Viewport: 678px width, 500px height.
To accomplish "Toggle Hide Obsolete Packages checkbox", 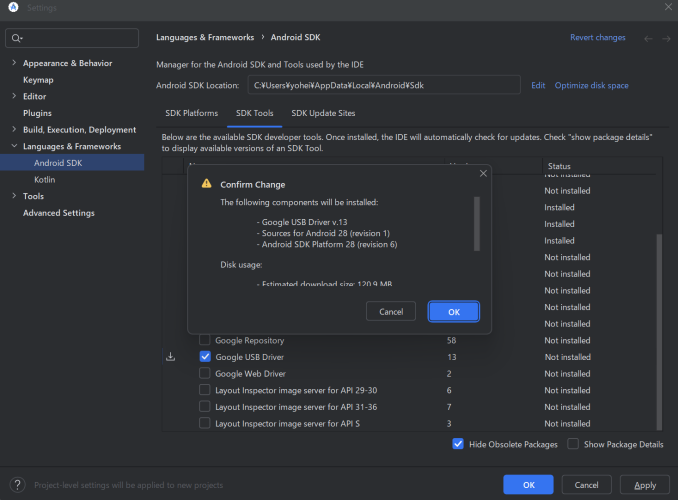I will (458, 444).
